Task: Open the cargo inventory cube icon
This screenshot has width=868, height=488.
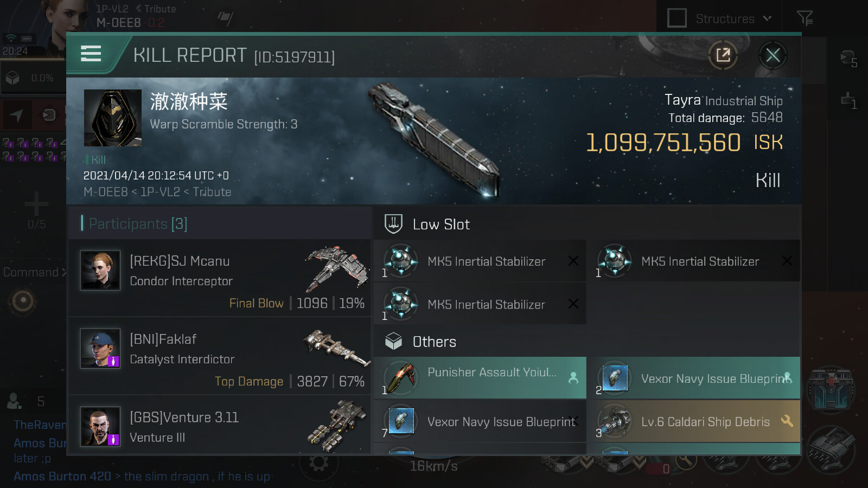Action: 12,78
